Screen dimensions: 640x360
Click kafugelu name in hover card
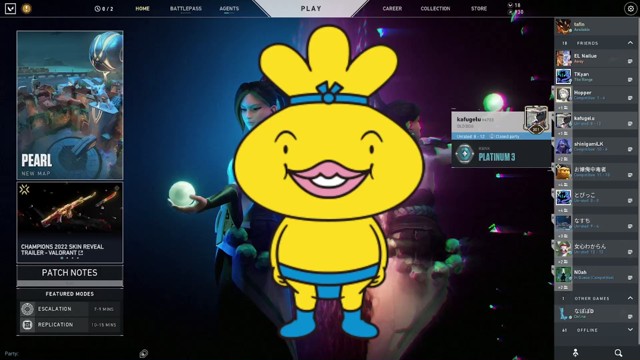click(469, 119)
